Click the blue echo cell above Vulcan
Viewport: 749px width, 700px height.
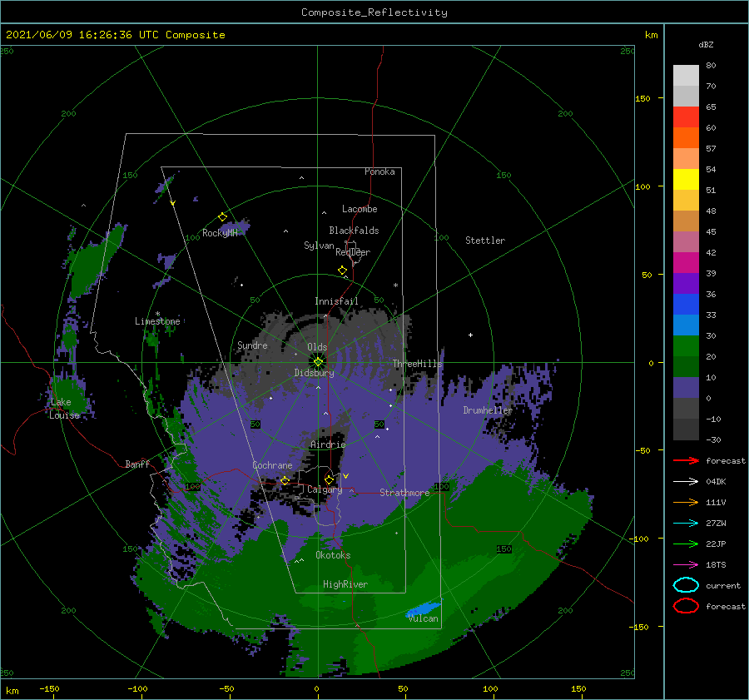pyautogui.click(x=424, y=608)
